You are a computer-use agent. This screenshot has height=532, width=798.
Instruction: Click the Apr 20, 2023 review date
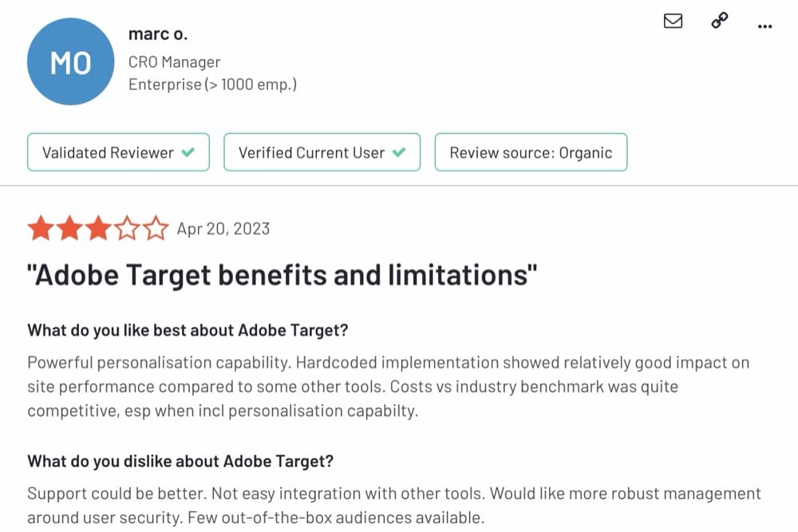pyautogui.click(x=223, y=229)
